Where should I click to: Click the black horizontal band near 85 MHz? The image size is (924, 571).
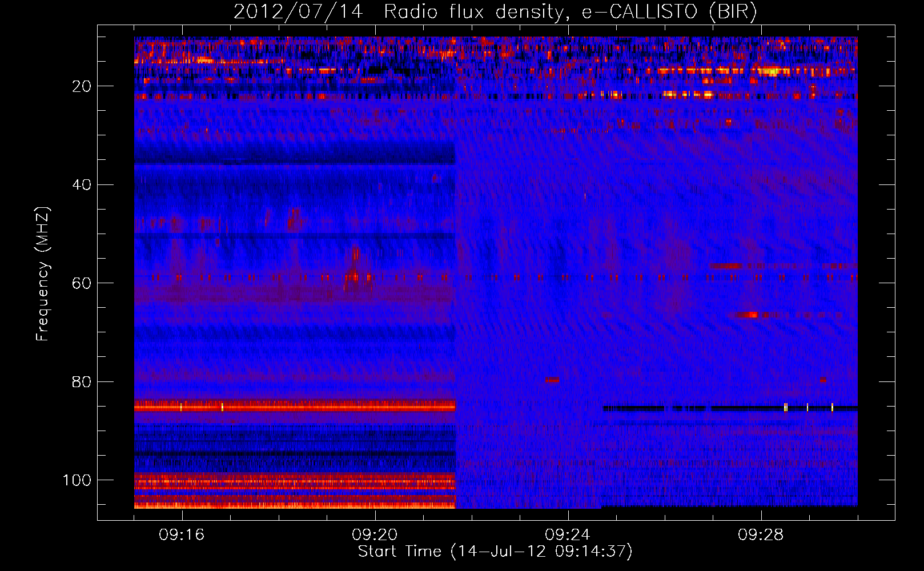pyautogui.click(x=730, y=408)
